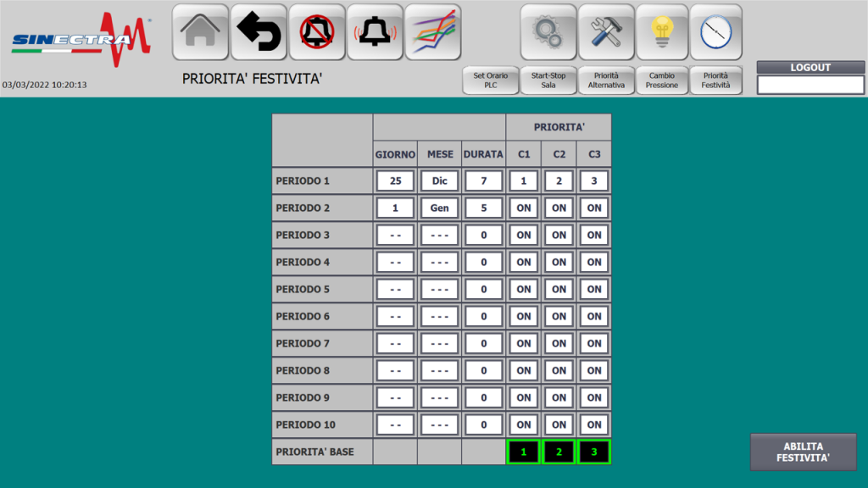Open the ringing alarm bell icon
The width and height of the screenshot is (868, 488).
tap(375, 32)
